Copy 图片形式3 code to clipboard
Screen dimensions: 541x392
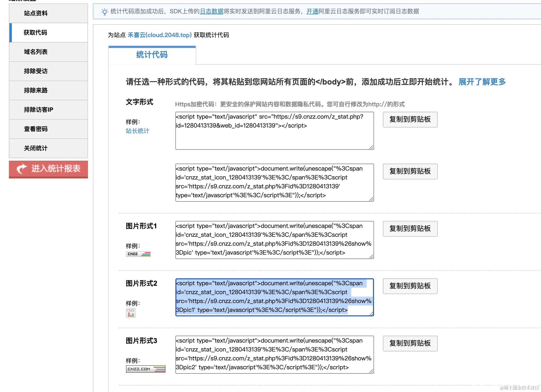[410, 344]
